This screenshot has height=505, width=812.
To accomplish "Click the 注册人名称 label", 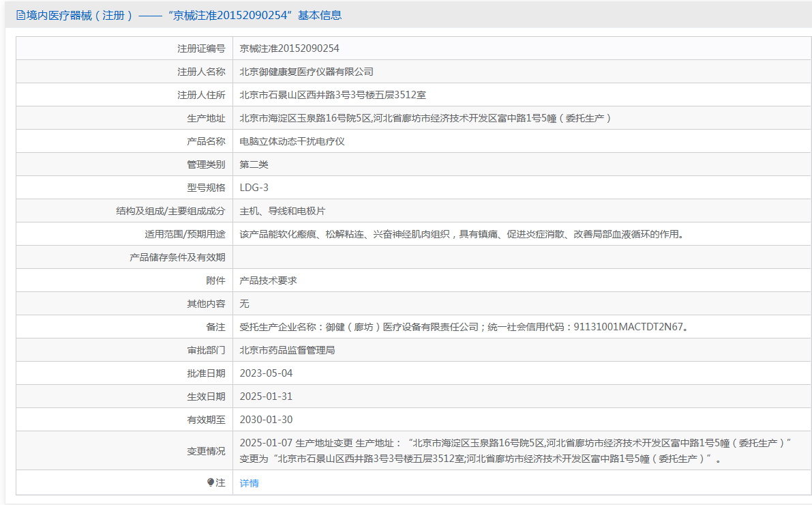I will (201, 72).
